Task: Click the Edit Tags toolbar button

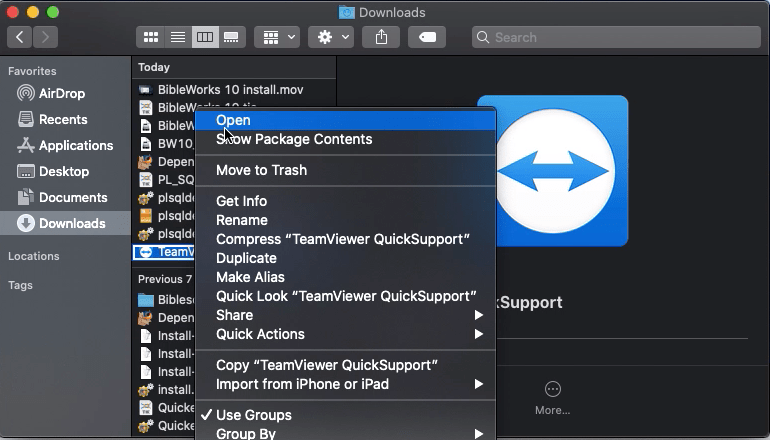Action: click(427, 37)
